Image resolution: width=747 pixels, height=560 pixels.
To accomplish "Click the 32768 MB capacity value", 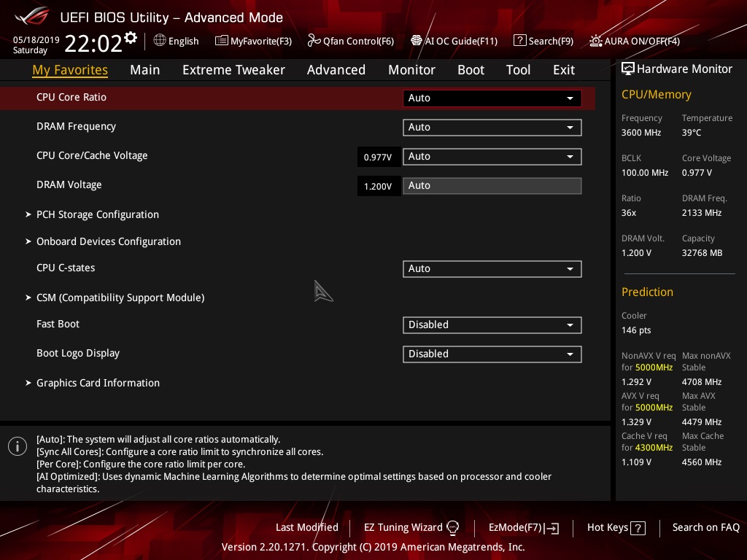I will [703, 253].
